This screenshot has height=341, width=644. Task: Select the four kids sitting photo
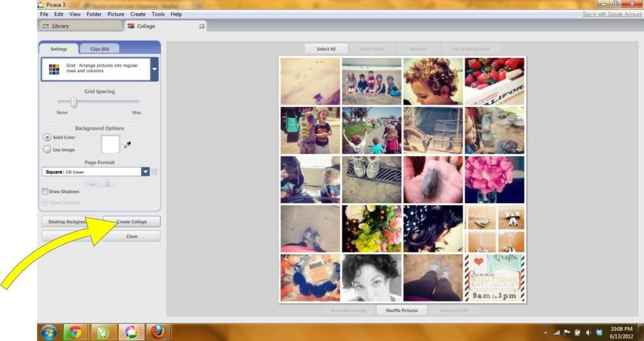click(x=371, y=81)
